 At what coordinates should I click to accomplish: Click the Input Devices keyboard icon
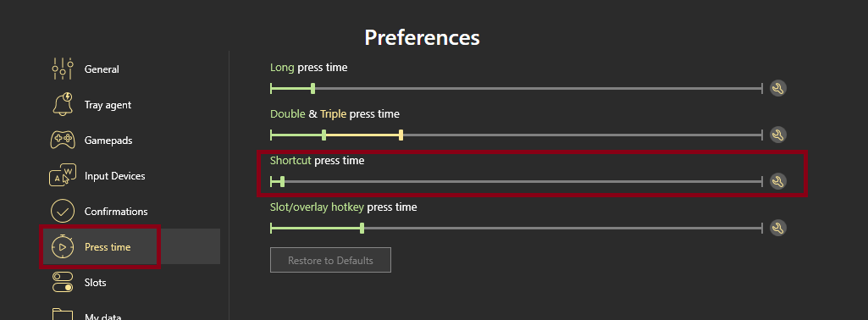63,175
